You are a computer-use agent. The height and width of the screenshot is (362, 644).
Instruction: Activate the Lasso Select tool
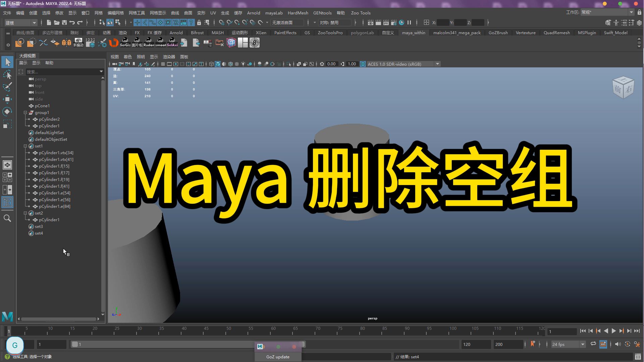7,74
